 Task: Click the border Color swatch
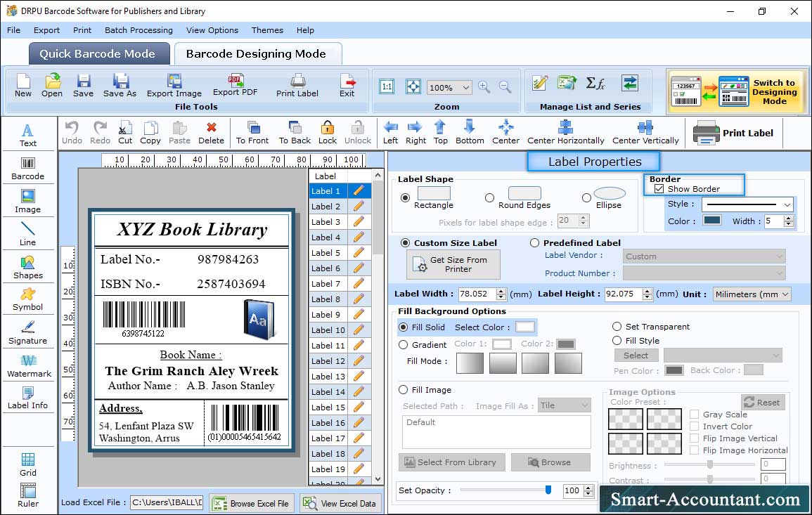[x=712, y=221]
